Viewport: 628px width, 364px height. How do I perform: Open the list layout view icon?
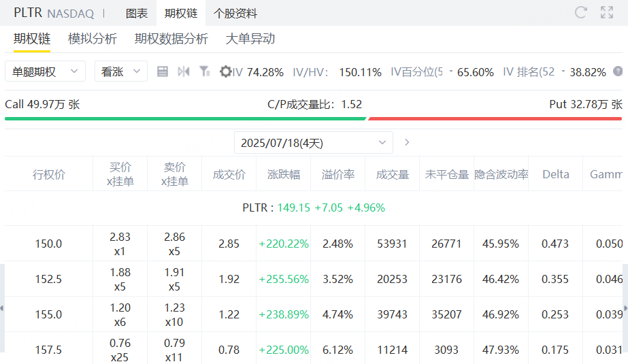click(x=162, y=71)
